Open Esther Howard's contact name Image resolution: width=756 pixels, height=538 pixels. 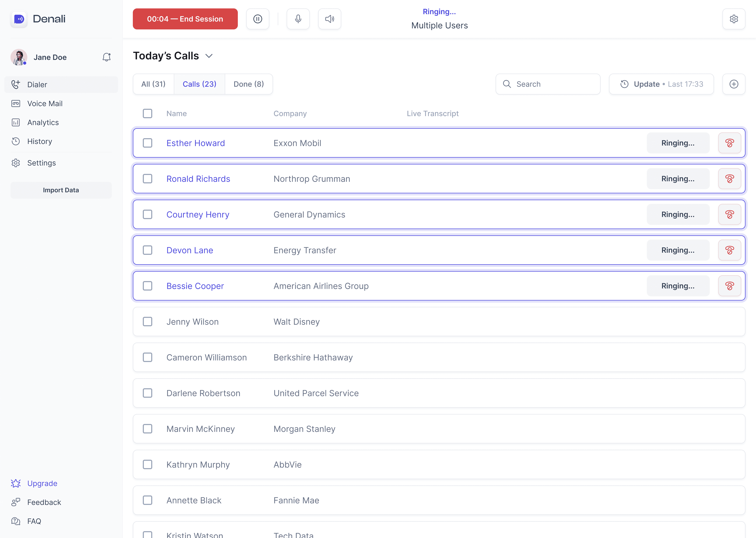coord(195,143)
